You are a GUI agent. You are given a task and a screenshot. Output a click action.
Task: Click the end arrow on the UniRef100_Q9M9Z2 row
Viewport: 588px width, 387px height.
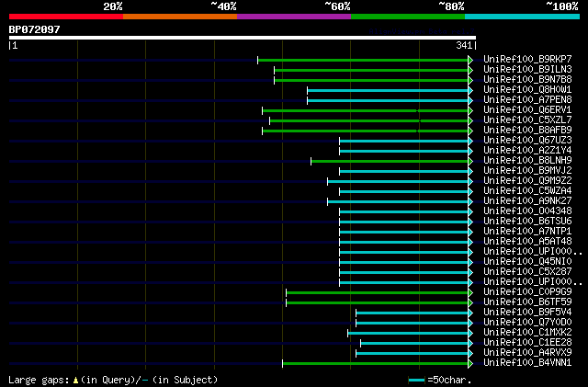pos(470,182)
